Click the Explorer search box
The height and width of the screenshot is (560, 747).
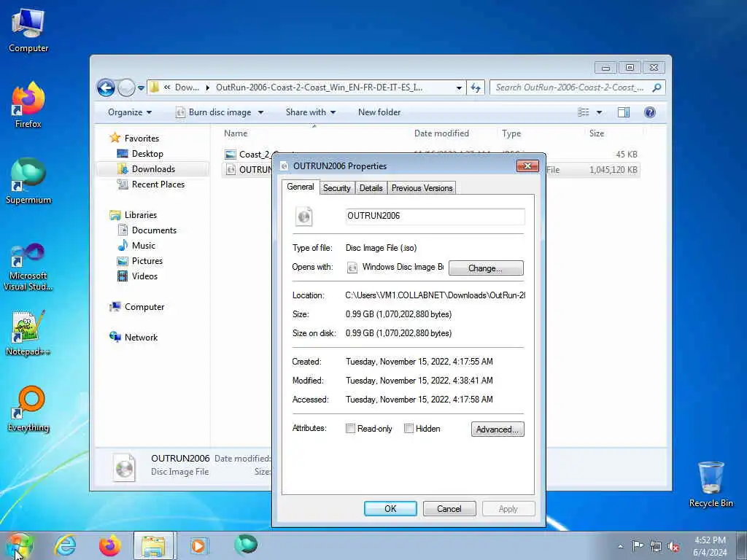tap(572, 87)
